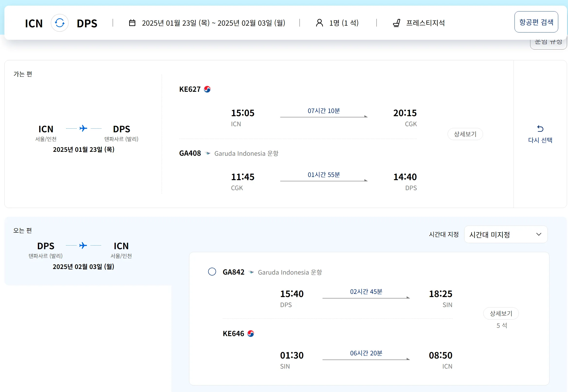Screen dimensions: 568x392
Task: Click the 다시 선택 undo arrow icon
Action: point(540,129)
